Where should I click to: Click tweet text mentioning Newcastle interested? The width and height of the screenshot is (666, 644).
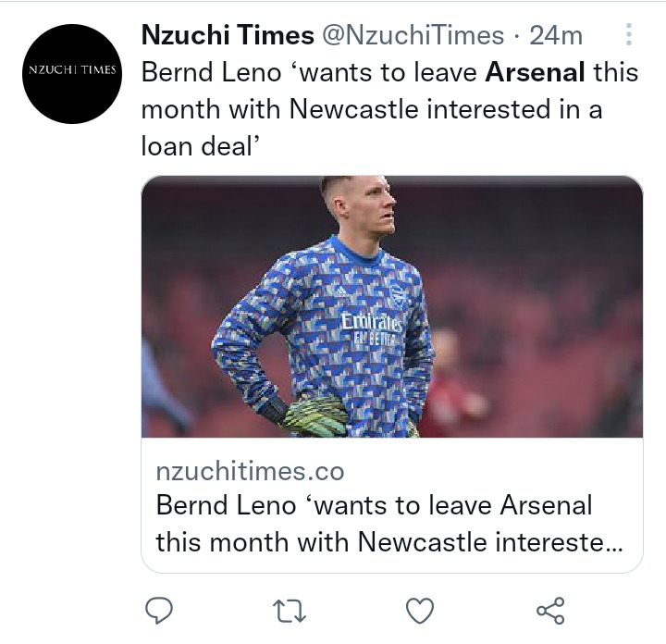372,109
